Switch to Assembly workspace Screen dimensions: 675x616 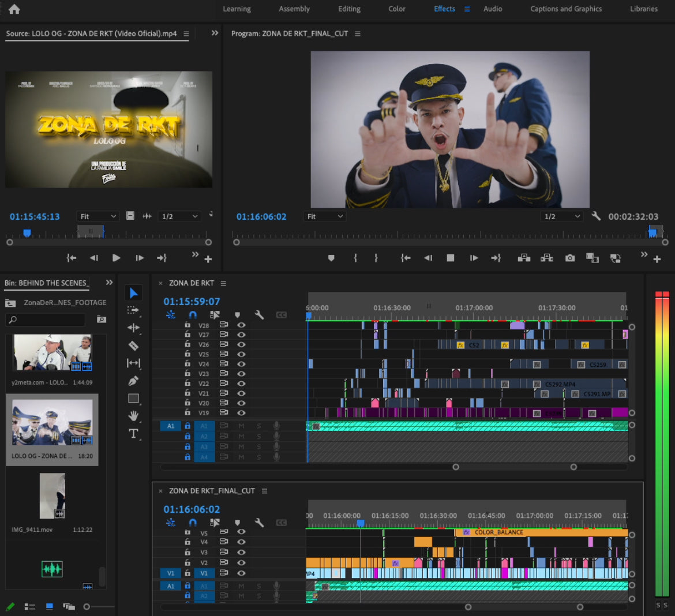coord(294,9)
